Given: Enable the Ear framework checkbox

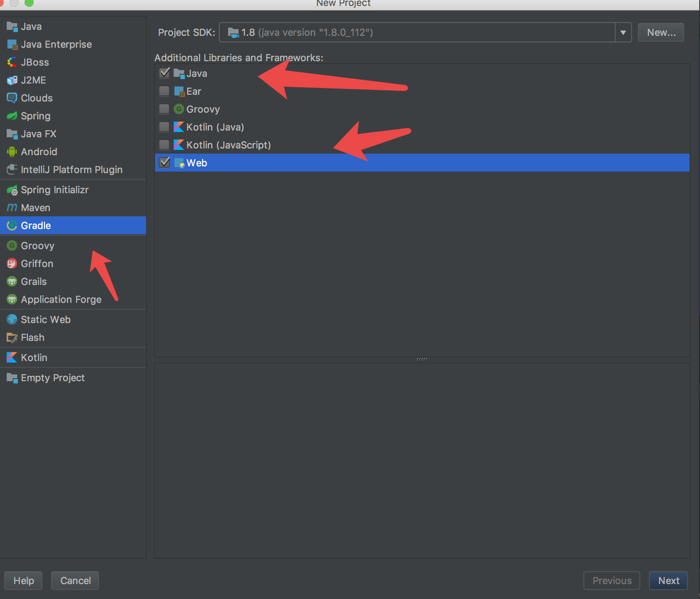Looking at the screenshot, I should coord(164,91).
